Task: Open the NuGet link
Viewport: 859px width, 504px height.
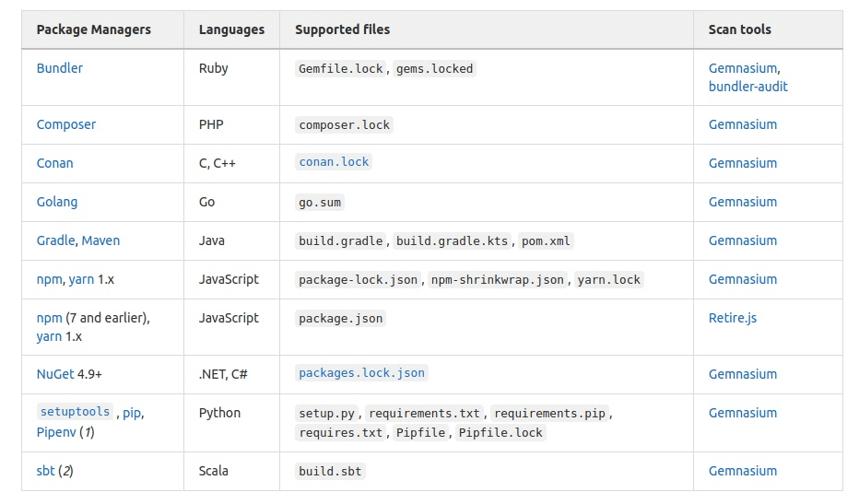Action: (x=57, y=374)
